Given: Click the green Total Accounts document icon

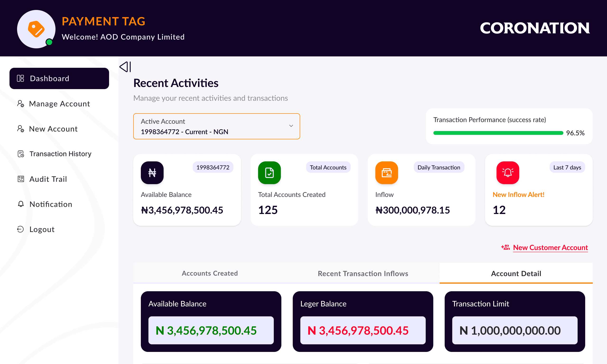Looking at the screenshot, I should click(x=269, y=173).
